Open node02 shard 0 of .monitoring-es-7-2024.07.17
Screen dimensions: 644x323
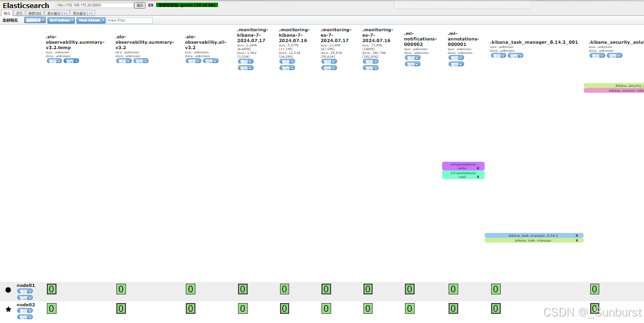[x=326, y=308]
